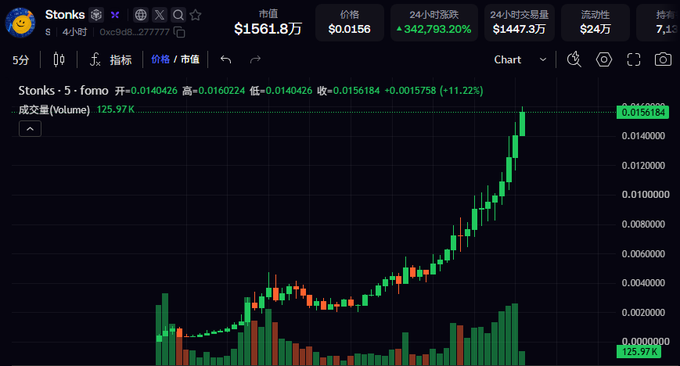Click the 流动性 $24万 stat card
Screen dimensions: 680x366
point(595,23)
